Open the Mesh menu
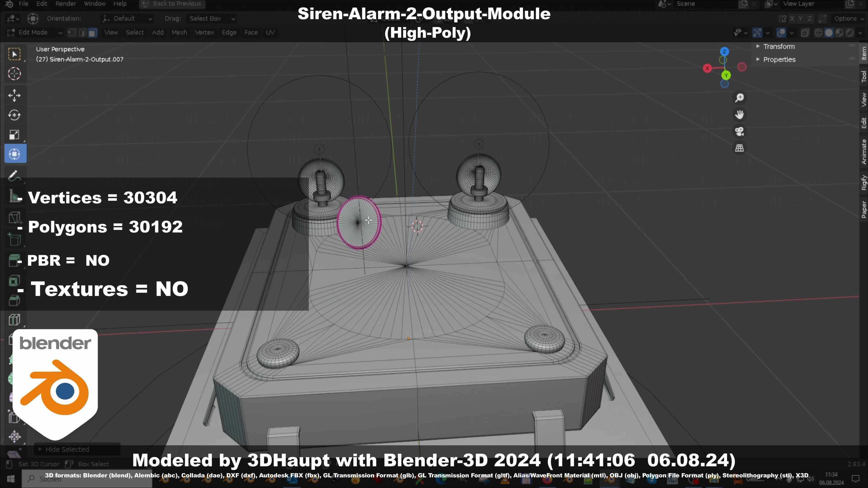 179,33
